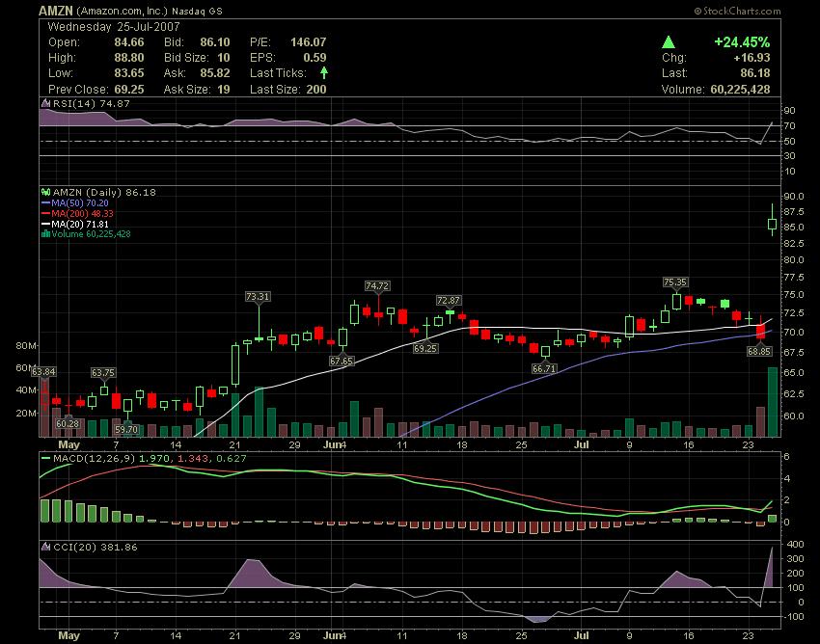Click the Ask value 85.82
820x644 pixels.
point(215,72)
